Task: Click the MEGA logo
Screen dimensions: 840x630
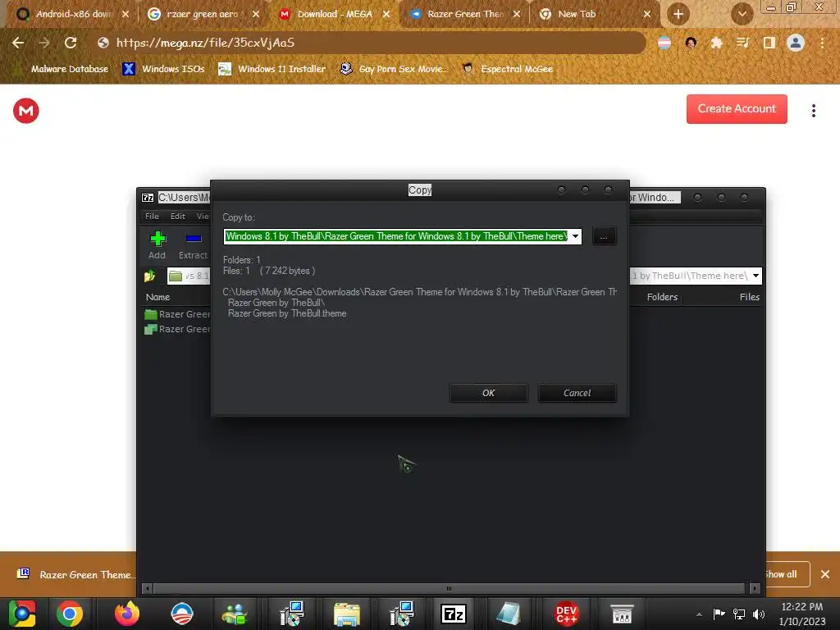Action: pos(25,111)
